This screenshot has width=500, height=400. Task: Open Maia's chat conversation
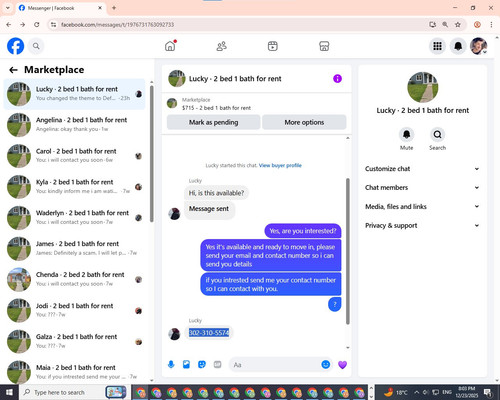(x=74, y=370)
